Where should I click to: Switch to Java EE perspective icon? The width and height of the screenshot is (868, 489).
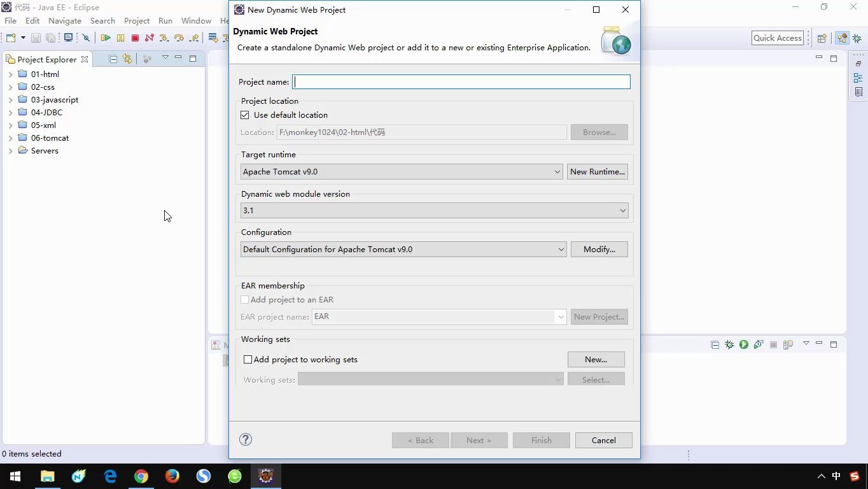[842, 38]
